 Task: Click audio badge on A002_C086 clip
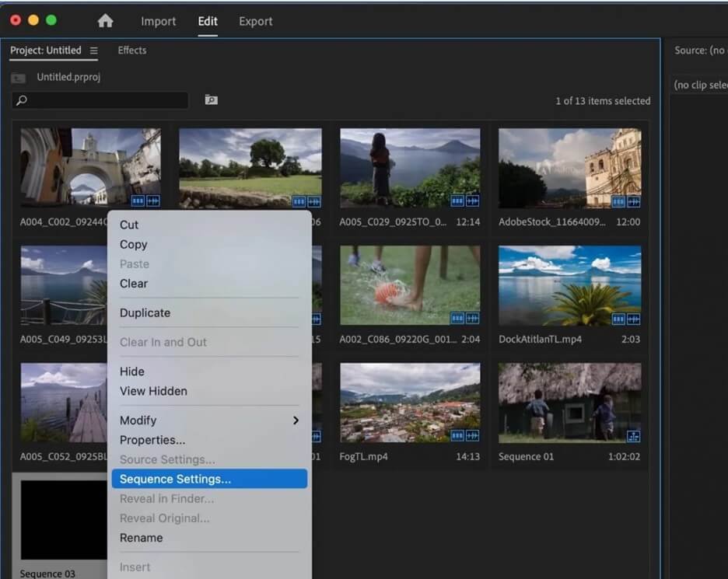473,319
